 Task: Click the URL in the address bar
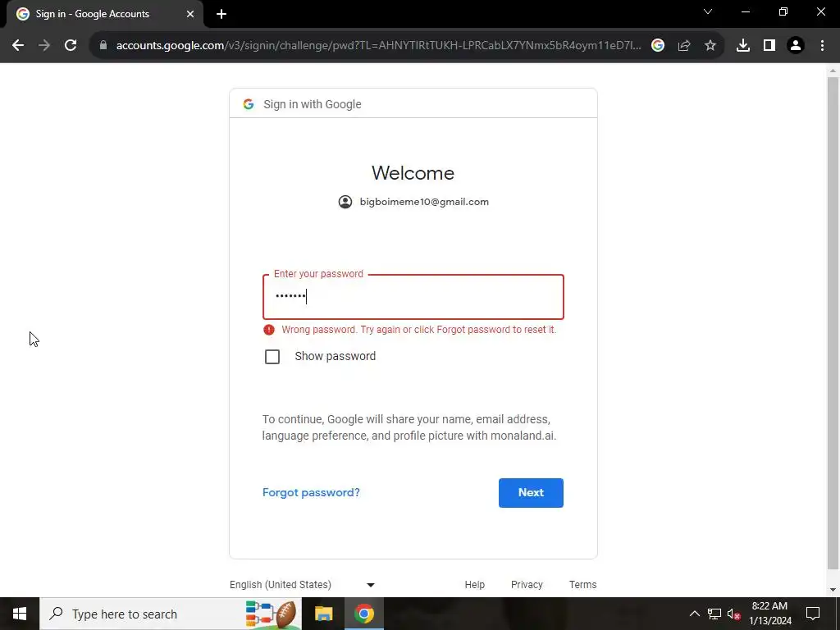pos(378,46)
